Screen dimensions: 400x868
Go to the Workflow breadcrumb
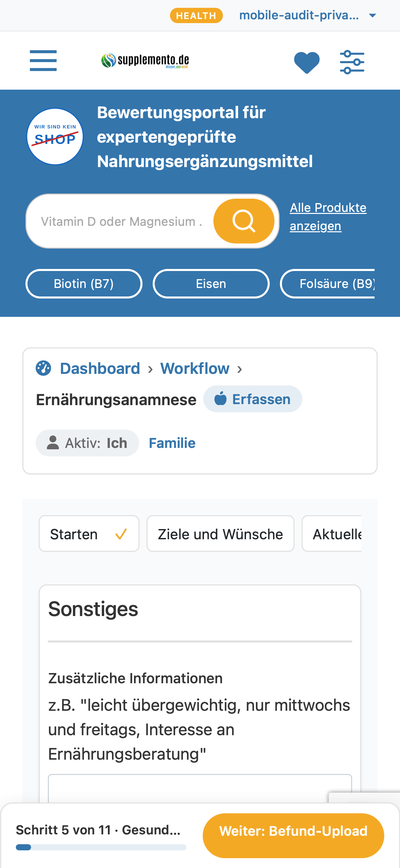tap(195, 368)
